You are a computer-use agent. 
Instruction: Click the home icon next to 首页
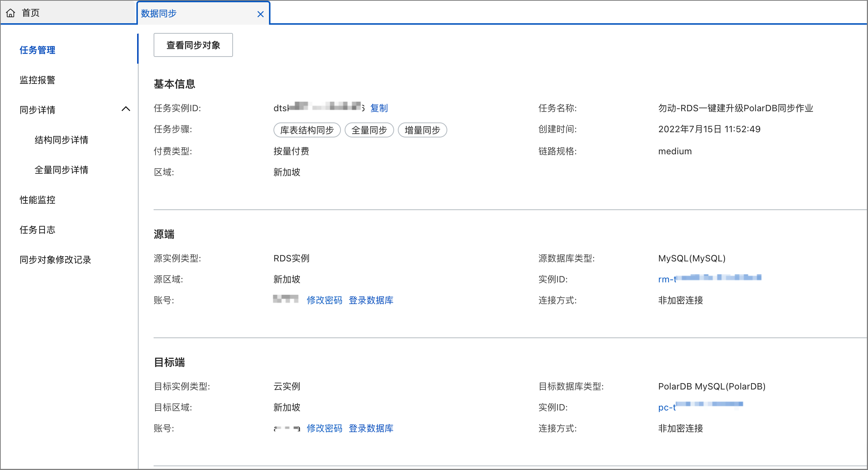11,12
